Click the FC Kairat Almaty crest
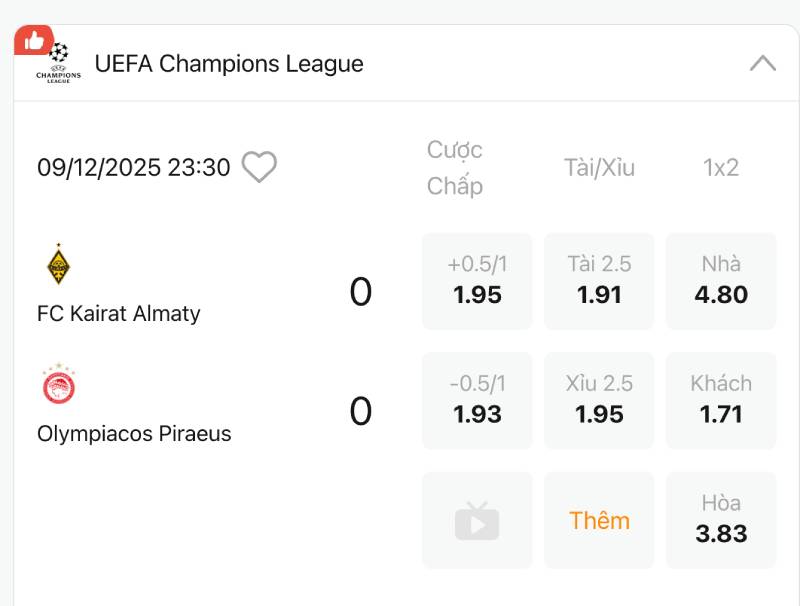This screenshot has width=800, height=606. coord(58,265)
